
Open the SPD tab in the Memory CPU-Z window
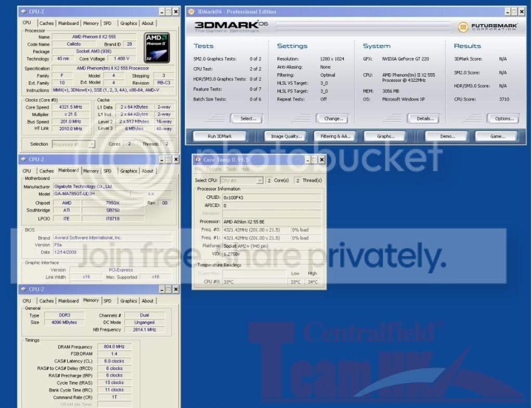click(107, 301)
